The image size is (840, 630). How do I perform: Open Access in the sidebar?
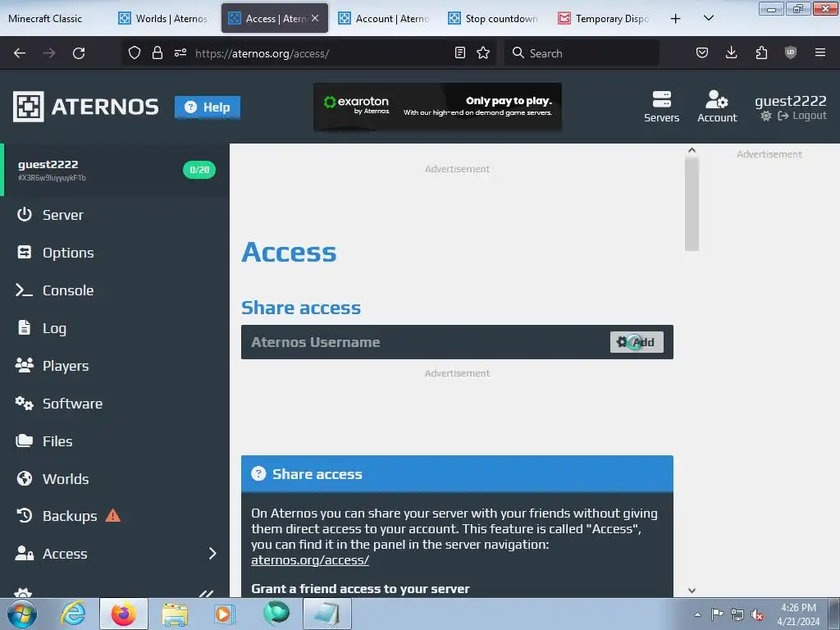pyautogui.click(x=52, y=554)
